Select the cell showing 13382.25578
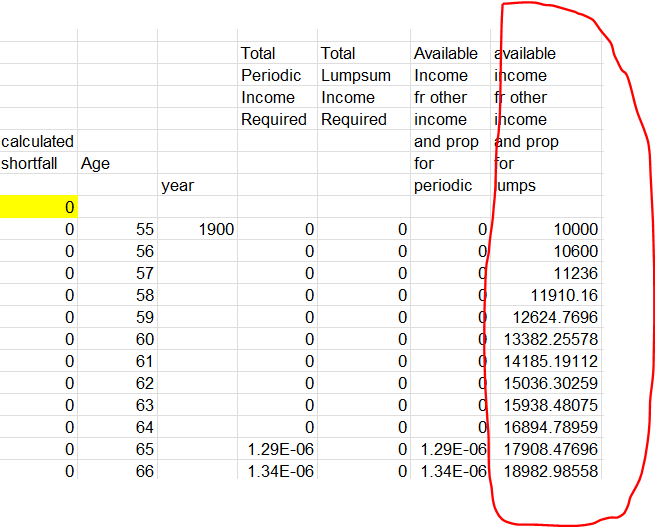655x527 pixels. coord(546,339)
